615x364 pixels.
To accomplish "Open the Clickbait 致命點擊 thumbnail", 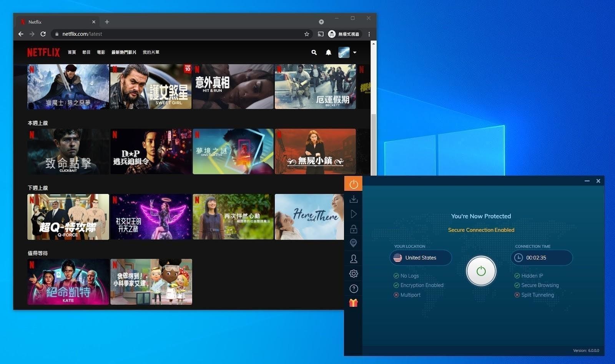I will tap(68, 151).
